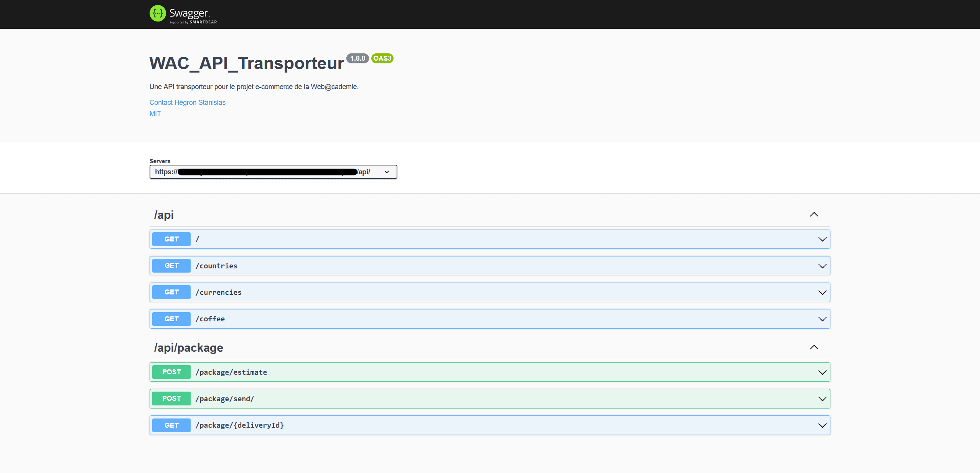The image size is (980, 473).
Task: Expand the GET /currencies chevron
Action: point(822,293)
